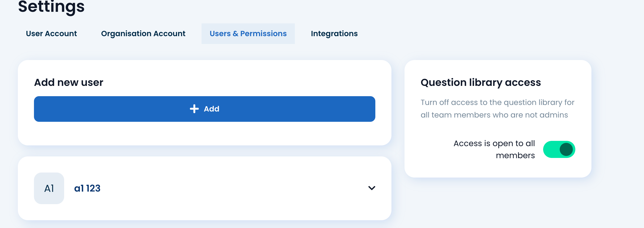Click the dark green toggle knob

[566, 149]
